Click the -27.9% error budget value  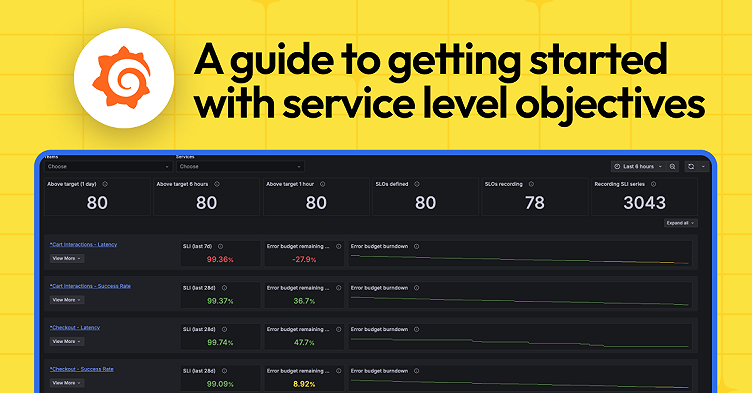(304, 260)
